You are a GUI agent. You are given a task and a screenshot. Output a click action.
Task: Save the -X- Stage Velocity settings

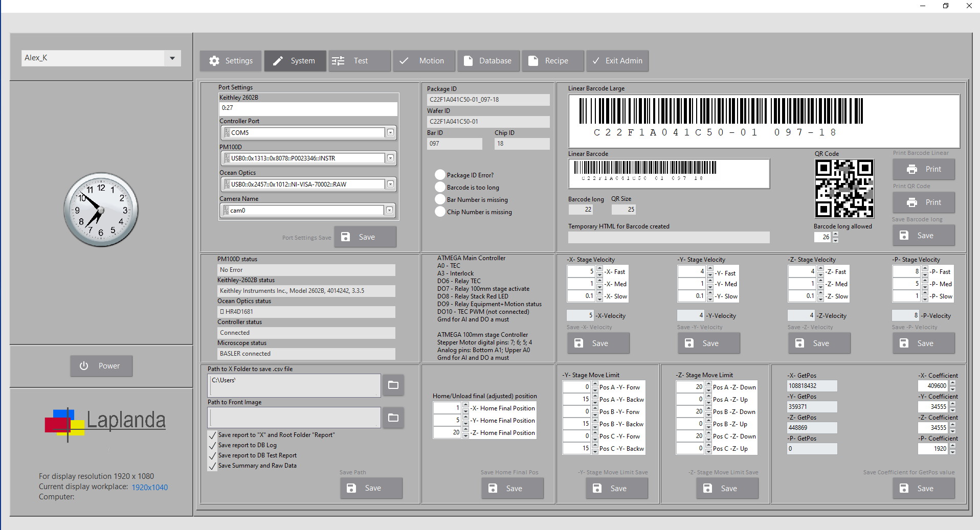point(598,343)
